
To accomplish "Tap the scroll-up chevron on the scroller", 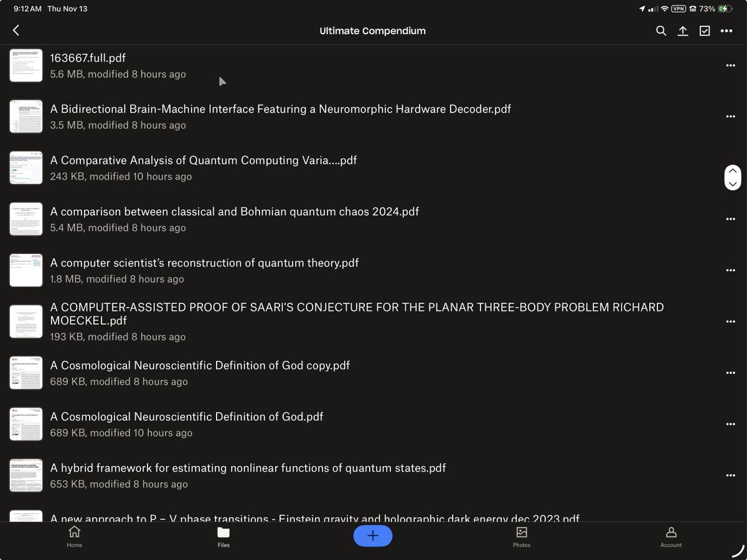I will (733, 171).
